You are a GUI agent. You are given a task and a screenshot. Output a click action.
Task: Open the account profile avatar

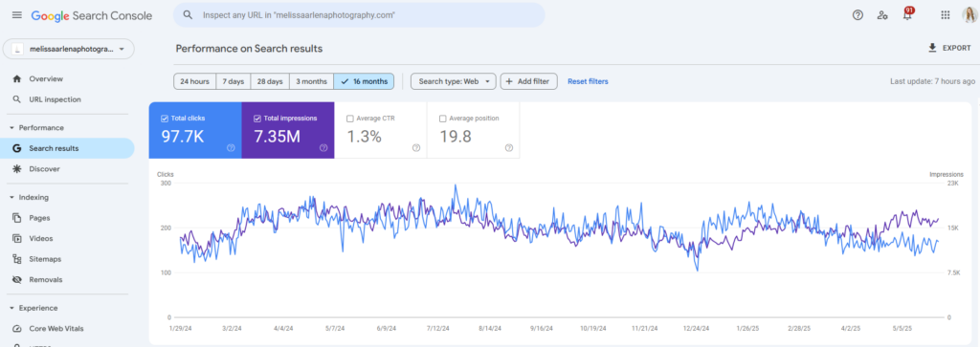(x=969, y=15)
